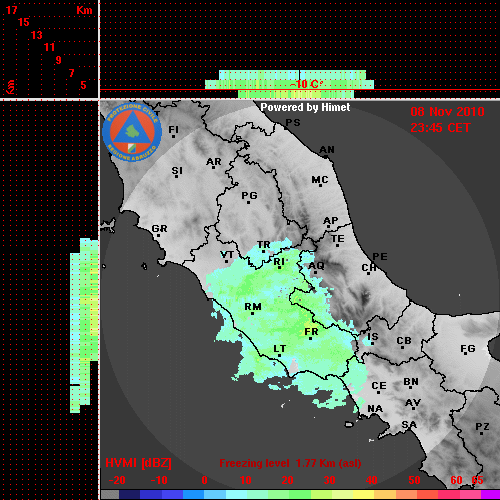This screenshot has width=500, height=500.
Task: Click the PE city label
Action: pos(380,257)
